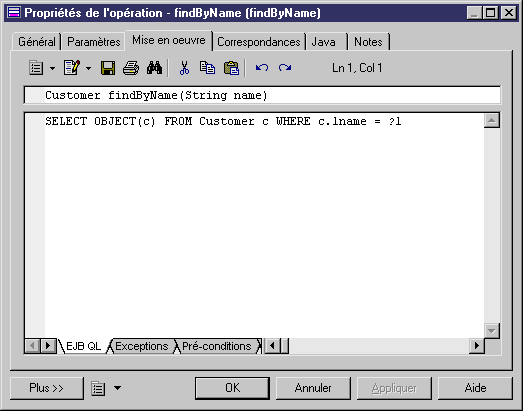Open Find with the binoculars icon

click(x=154, y=68)
